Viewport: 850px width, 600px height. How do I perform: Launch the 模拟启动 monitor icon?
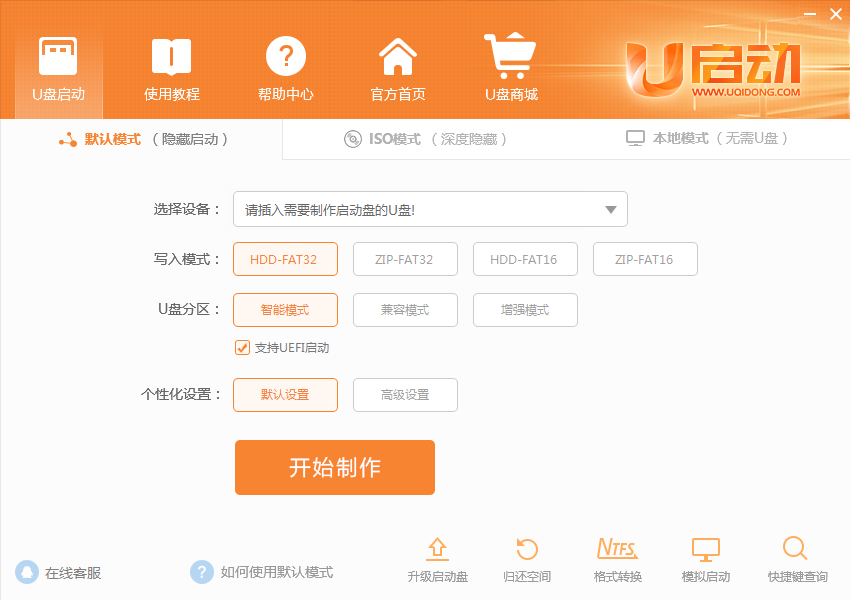click(706, 550)
